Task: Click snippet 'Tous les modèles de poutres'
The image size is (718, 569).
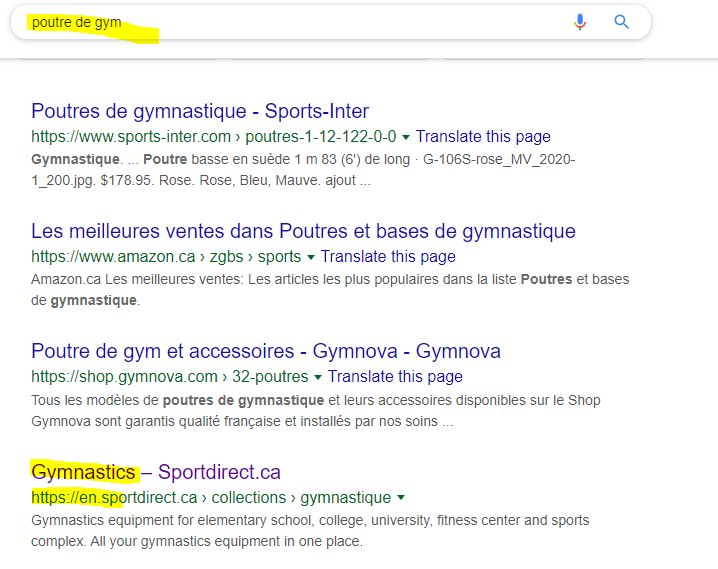Action: 315,411
